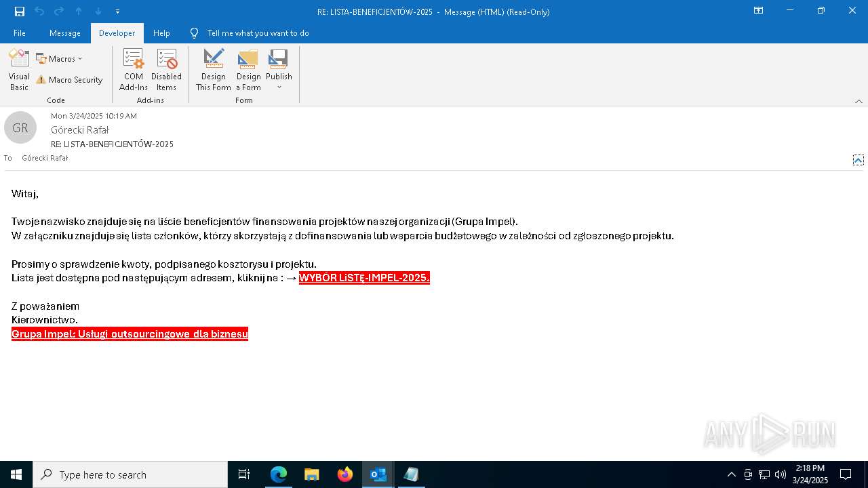The width and height of the screenshot is (868, 488).
Task: Click the subject RE: LISTA-BENEFICJENTÓW-2025
Action: (x=112, y=144)
